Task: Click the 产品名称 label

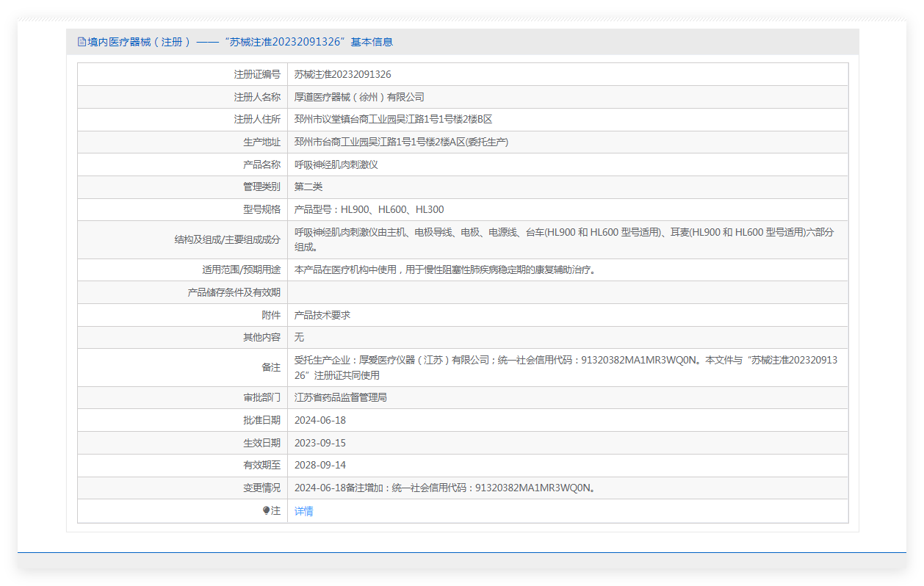Action: [262, 165]
